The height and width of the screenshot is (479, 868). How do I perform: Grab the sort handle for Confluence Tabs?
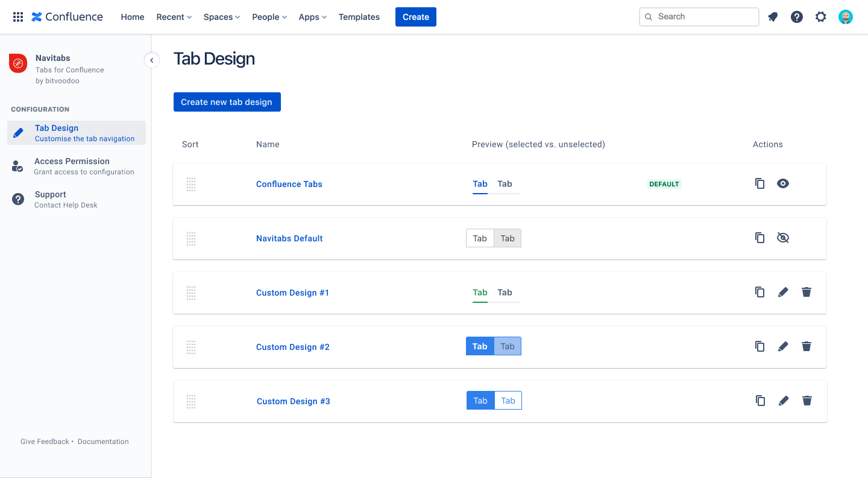pos(191,185)
